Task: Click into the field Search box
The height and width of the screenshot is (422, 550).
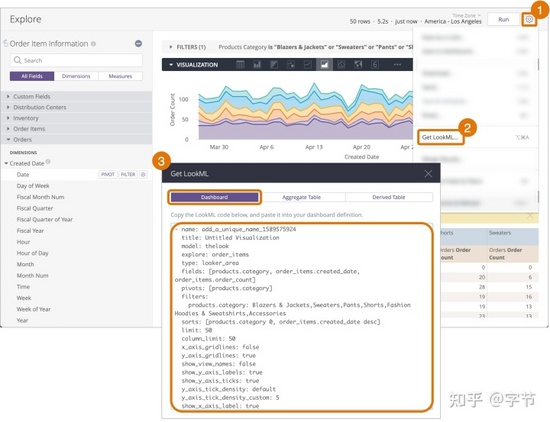Action: (76, 60)
